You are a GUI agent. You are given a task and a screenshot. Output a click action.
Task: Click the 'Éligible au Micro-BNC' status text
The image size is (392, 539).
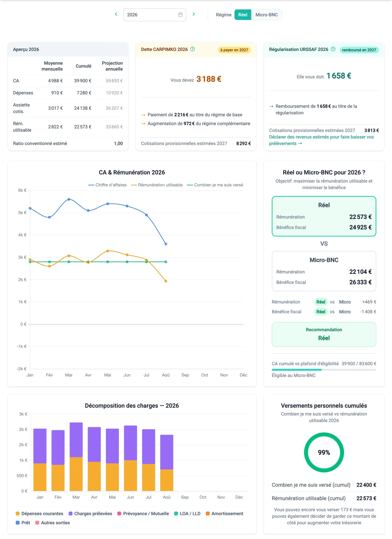click(294, 375)
